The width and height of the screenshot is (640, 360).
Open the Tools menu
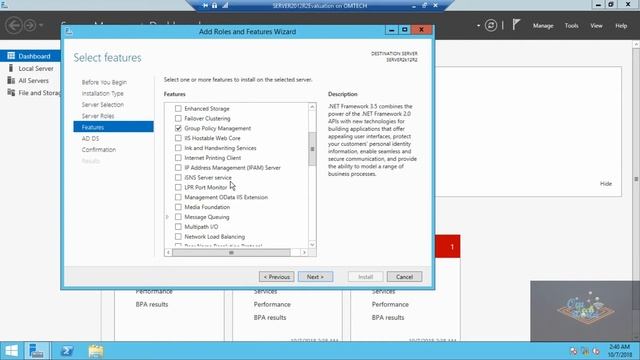tap(571, 26)
